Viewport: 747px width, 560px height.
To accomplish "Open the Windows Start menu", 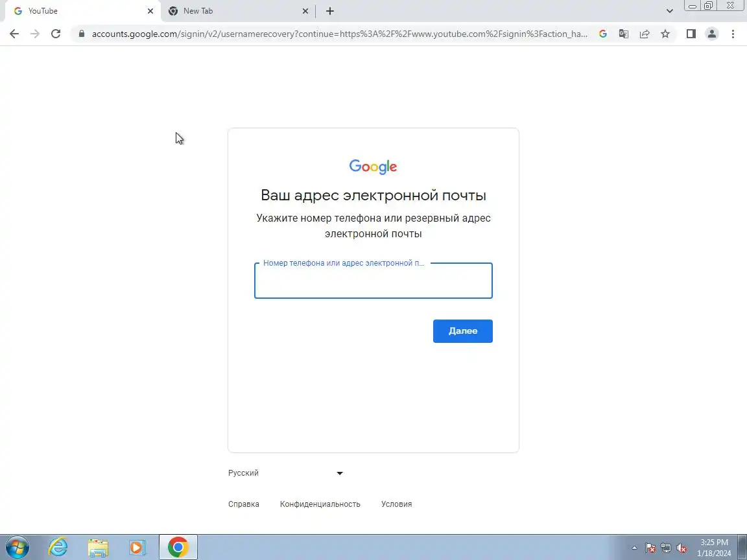I will point(18,547).
